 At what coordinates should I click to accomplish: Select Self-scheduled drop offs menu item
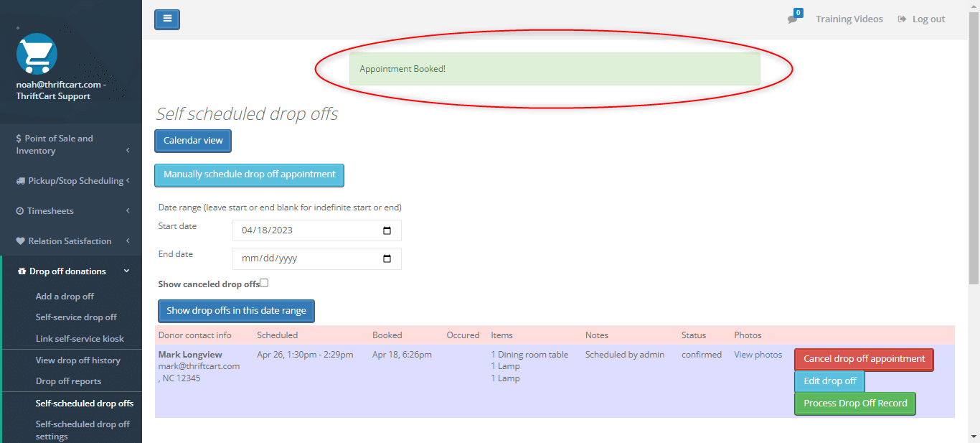click(x=85, y=404)
